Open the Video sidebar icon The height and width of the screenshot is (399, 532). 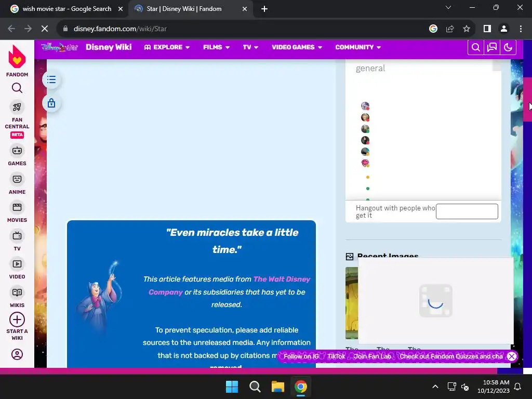(17, 264)
